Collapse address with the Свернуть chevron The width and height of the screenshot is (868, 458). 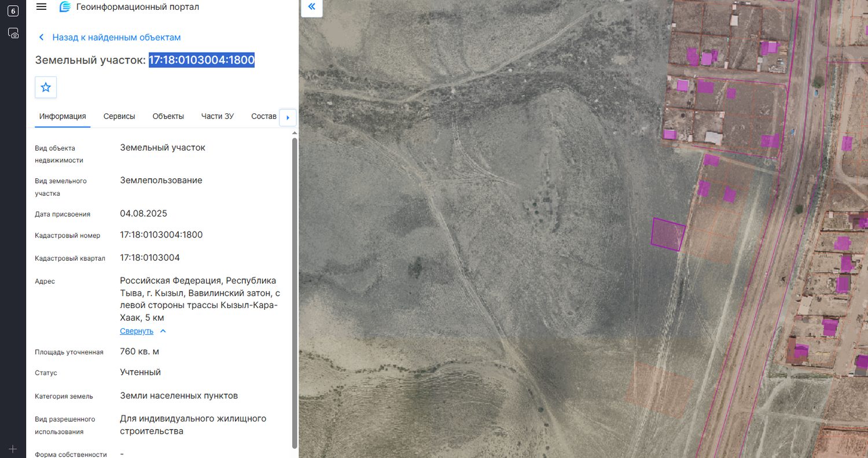pyautogui.click(x=163, y=331)
